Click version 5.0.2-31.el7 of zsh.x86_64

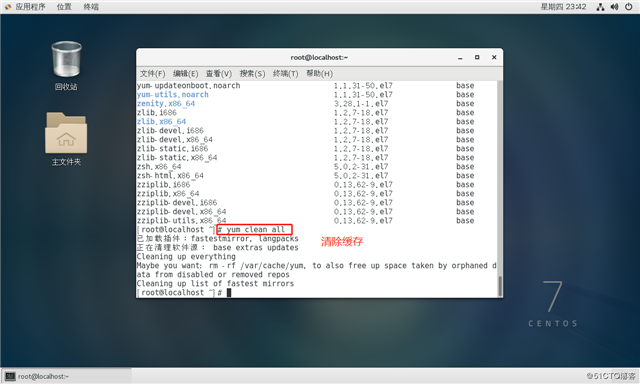(x=361, y=166)
